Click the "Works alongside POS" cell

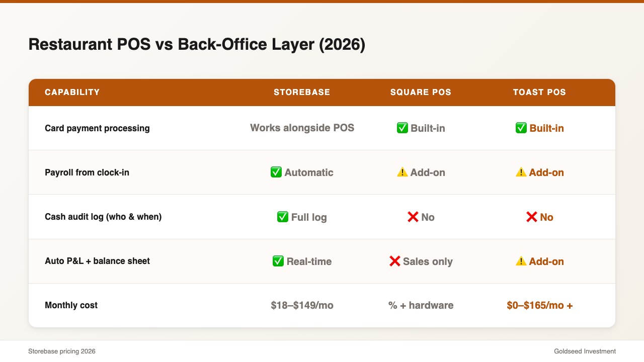(x=302, y=128)
